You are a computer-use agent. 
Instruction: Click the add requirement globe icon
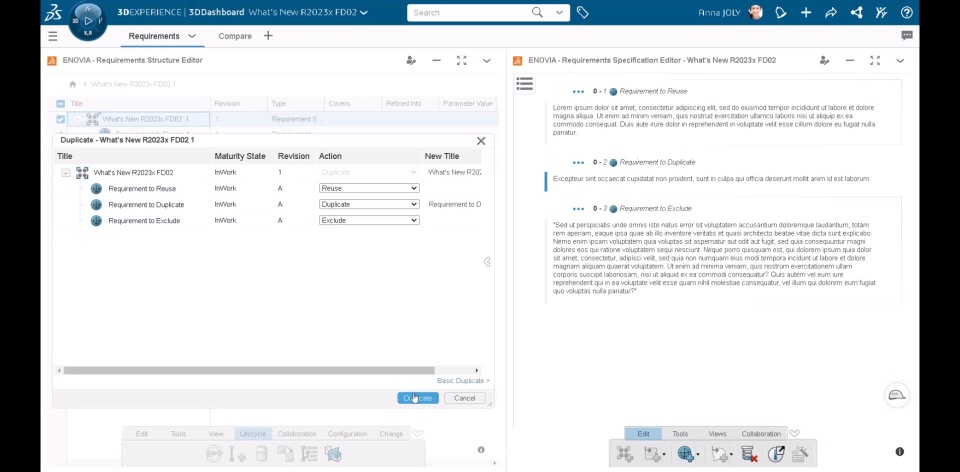[x=685, y=454]
